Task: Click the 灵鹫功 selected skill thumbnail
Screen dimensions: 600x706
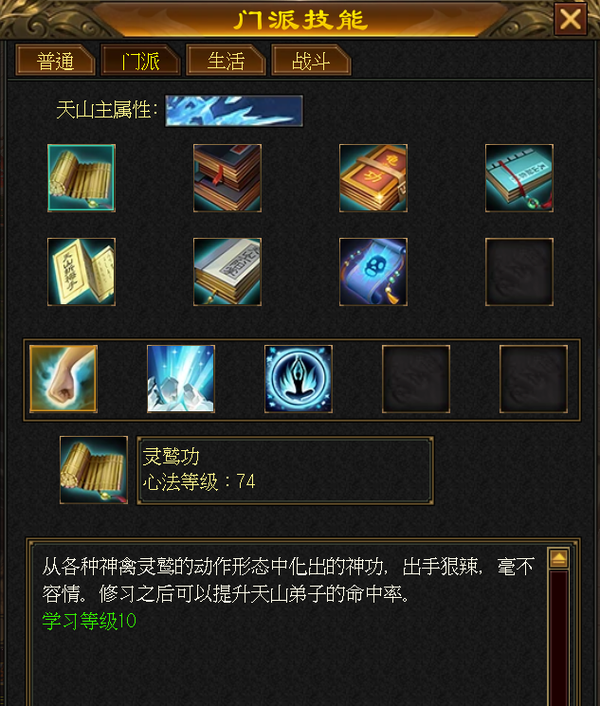Action: pos(94,470)
